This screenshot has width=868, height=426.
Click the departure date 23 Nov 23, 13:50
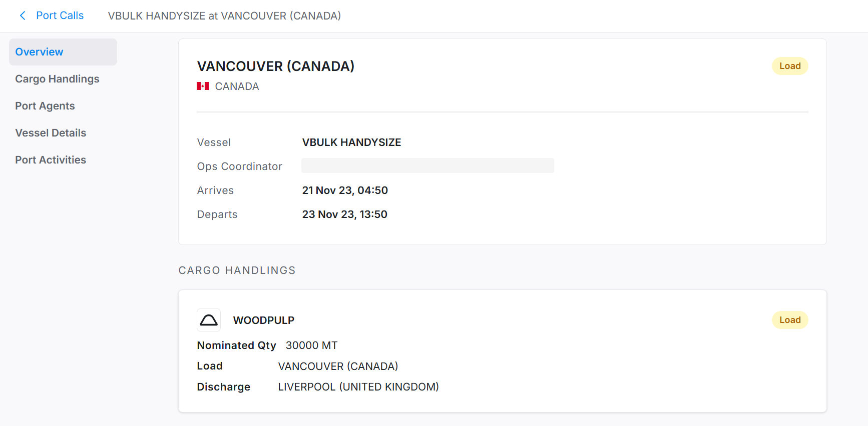tap(344, 214)
